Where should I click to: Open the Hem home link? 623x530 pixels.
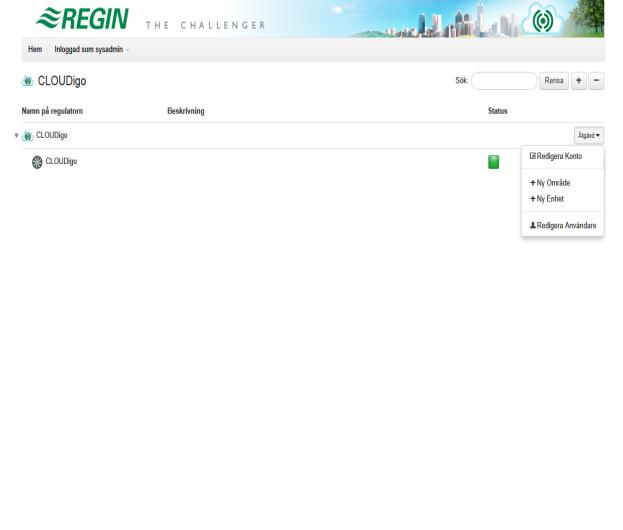coord(35,49)
